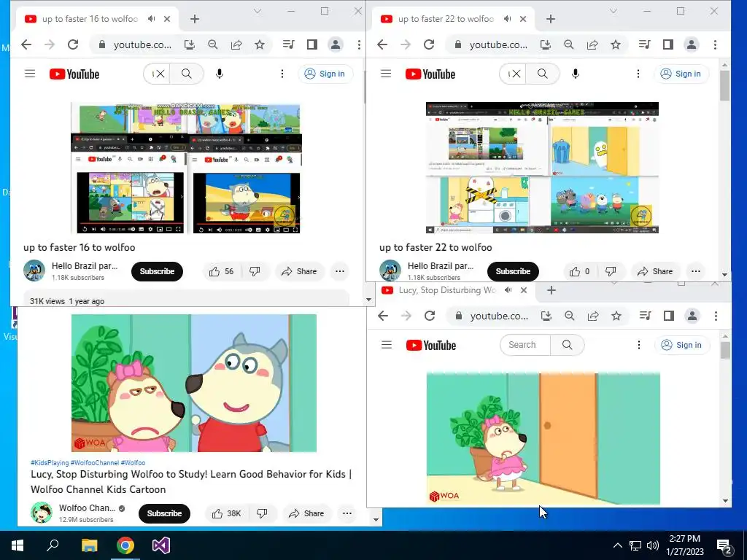Share the 'up to faster 16 to wolfoo' video
Screen dimensions: 747x560
pos(299,271)
